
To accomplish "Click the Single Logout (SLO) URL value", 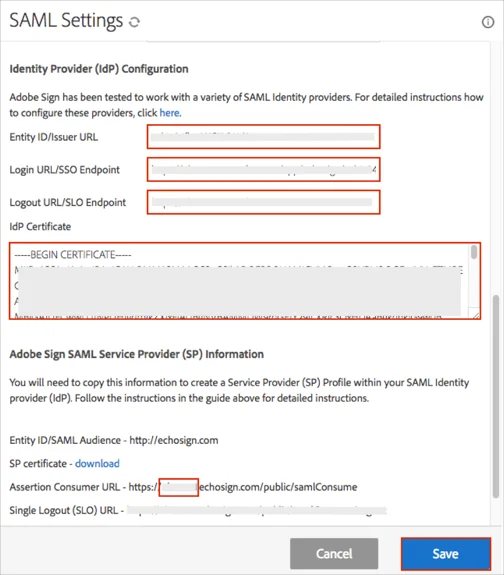I will tap(257, 510).
